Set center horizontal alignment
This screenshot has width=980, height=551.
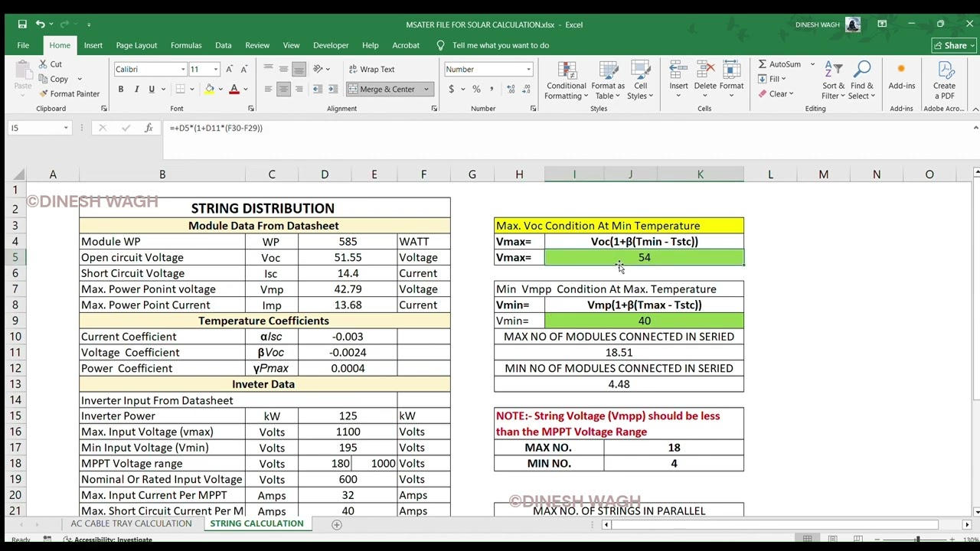[x=283, y=89]
